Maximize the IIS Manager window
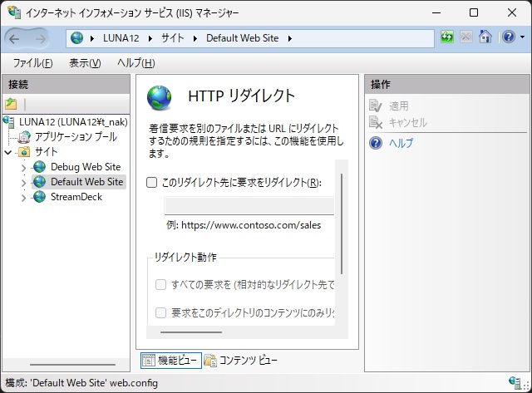 coord(474,12)
